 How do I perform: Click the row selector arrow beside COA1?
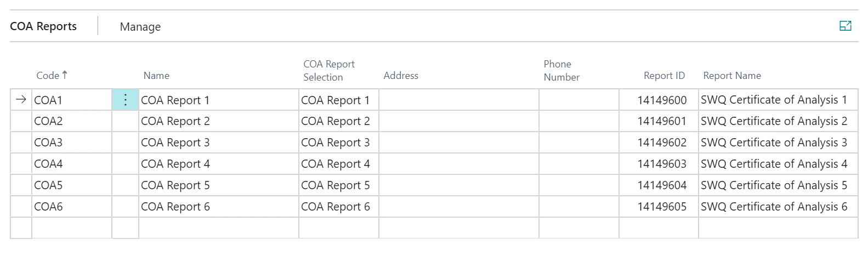pos(21,100)
